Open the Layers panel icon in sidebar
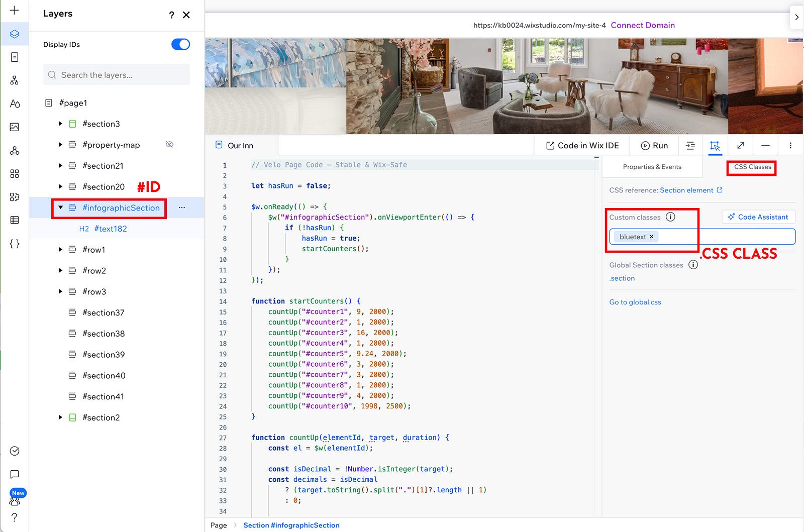This screenshot has height=532, width=804. pos(15,34)
